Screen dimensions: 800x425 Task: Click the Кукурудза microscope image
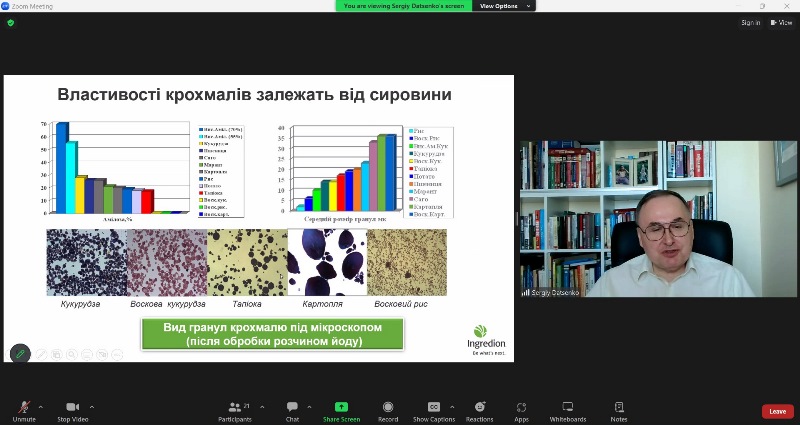tap(87, 262)
